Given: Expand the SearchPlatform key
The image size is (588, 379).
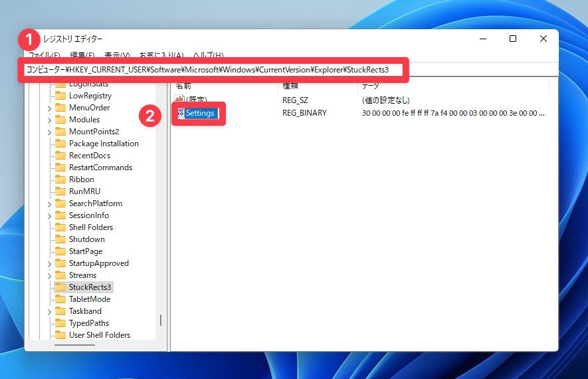Looking at the screenshot, I should coord(50,204).
